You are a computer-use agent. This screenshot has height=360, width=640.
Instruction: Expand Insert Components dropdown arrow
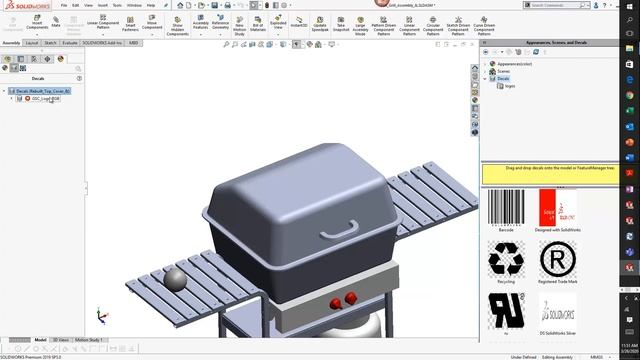[37, 34]
